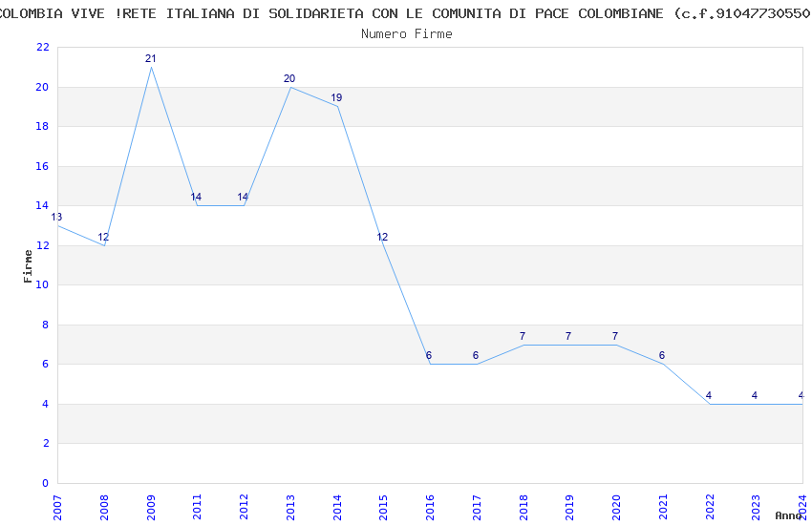
Task: Click the data label 4 for 2023
Action: pyautogui.click(x=755, y=395)
